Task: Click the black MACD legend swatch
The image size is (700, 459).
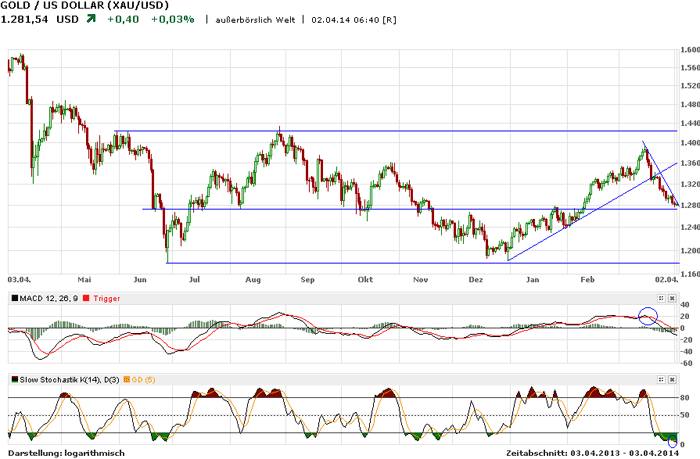Action: (x=12, y=298)
